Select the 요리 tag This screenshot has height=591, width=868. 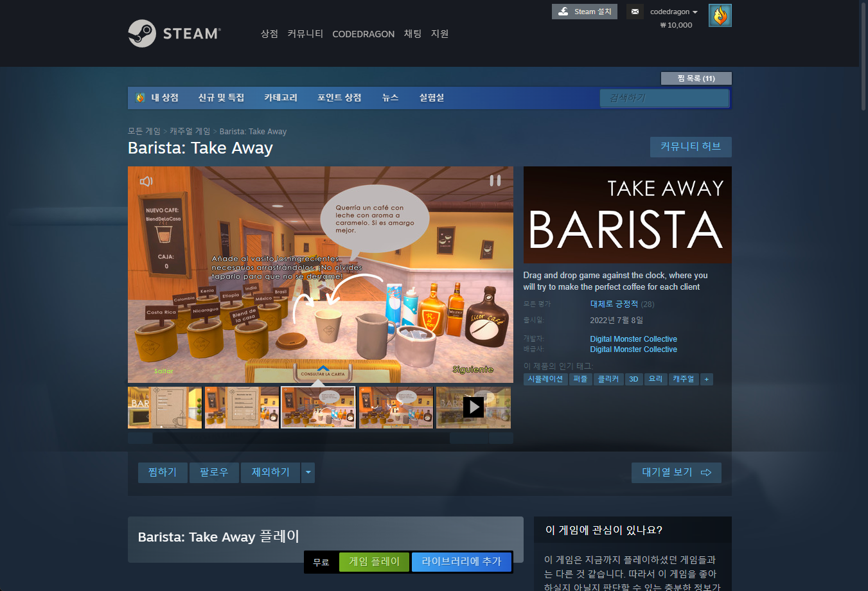(x=655, y=379)
